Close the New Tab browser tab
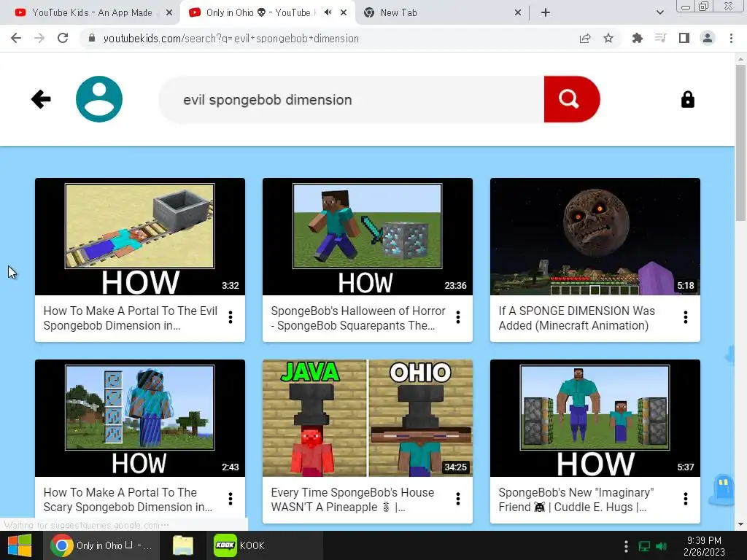 point(518,13)
